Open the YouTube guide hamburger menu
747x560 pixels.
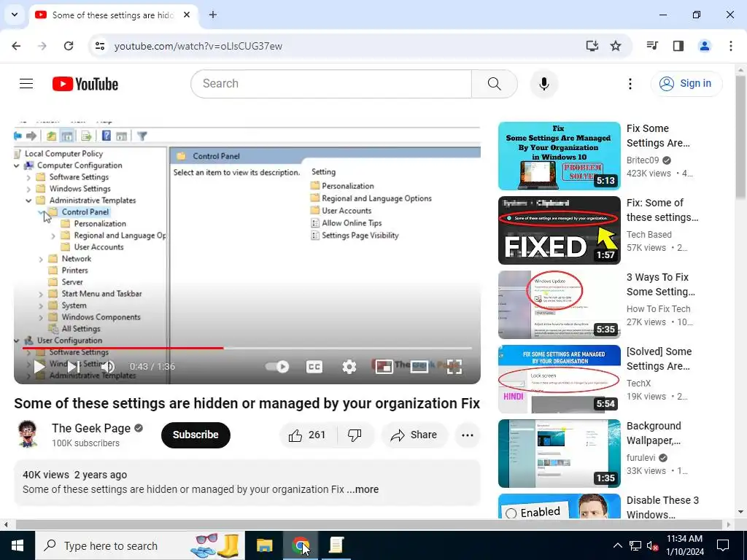click(x=26, y=84)
